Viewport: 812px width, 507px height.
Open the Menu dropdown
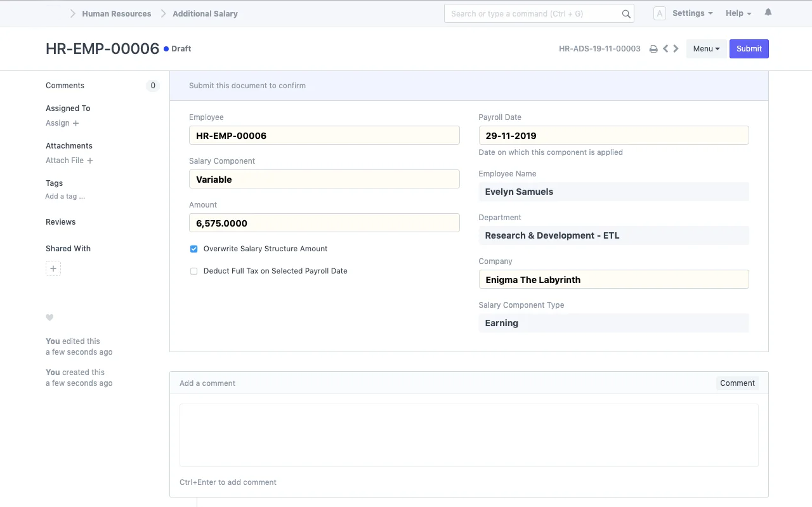(706, 48)
